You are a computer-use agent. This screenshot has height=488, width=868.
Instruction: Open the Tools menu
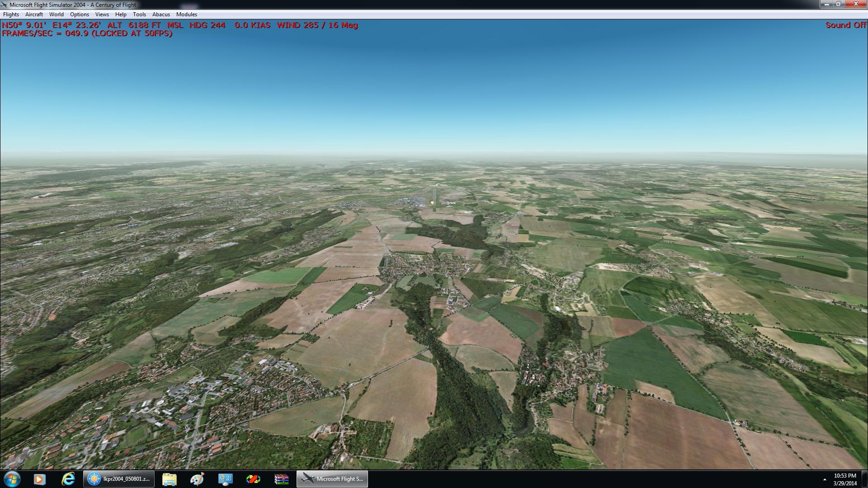139,14
